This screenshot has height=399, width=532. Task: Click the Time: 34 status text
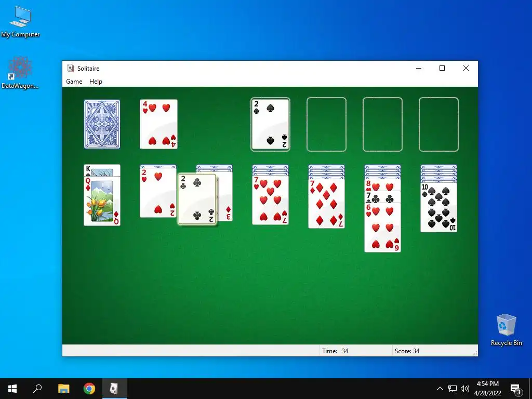(335, 351)
